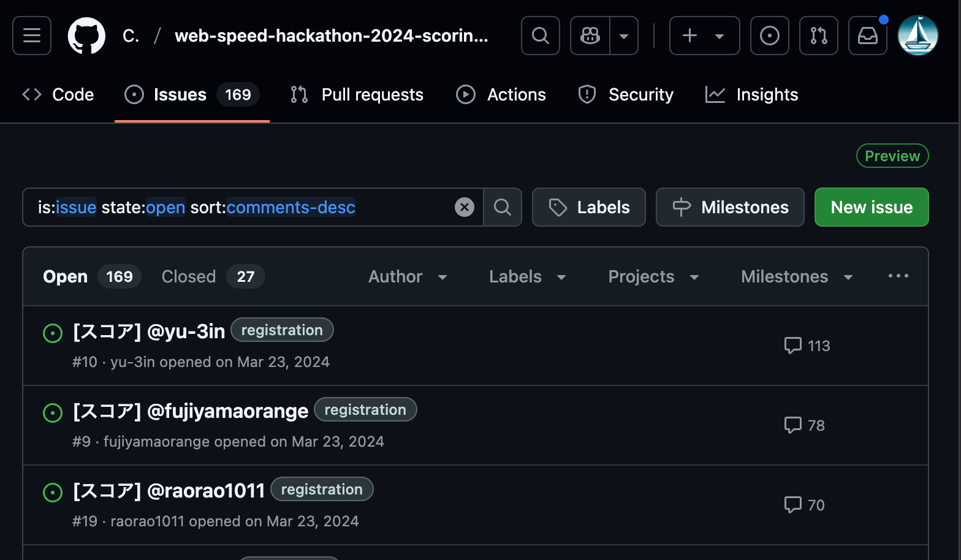This screenshot has height=560, width=961.
Task: Click the GitHub logo icon
Action: (x=86, y=36)
